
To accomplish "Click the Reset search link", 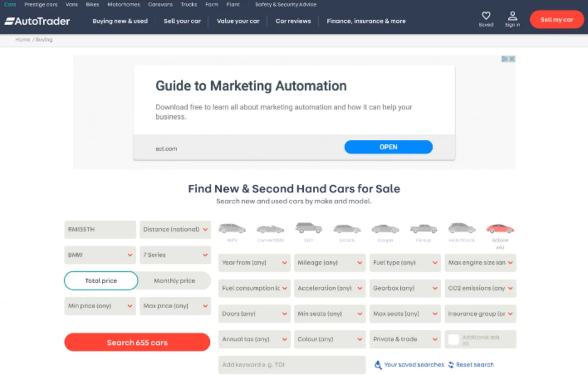I will (x=475, y=365).
